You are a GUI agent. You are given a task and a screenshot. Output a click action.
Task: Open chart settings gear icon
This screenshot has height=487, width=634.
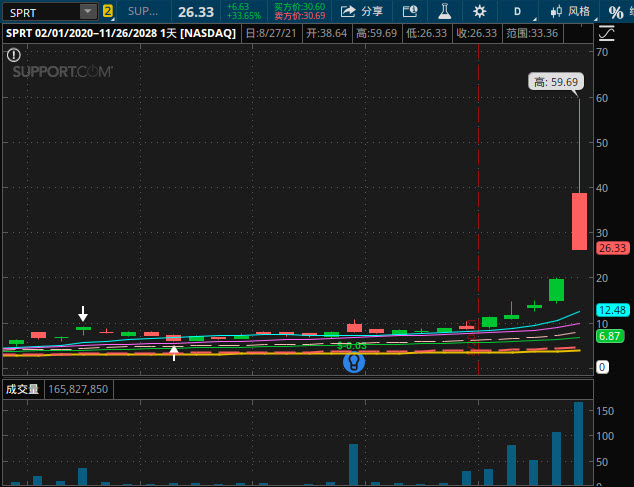click(x=480, y=11)
